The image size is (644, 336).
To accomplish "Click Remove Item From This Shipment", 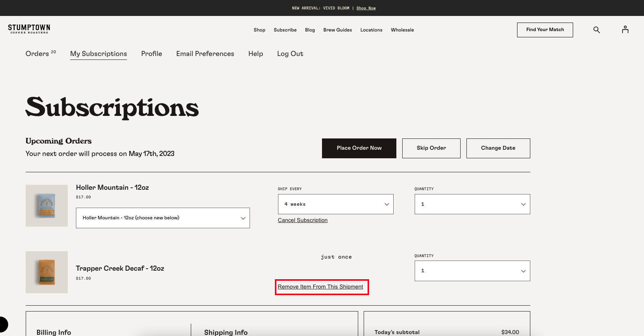I will [320, 287].
